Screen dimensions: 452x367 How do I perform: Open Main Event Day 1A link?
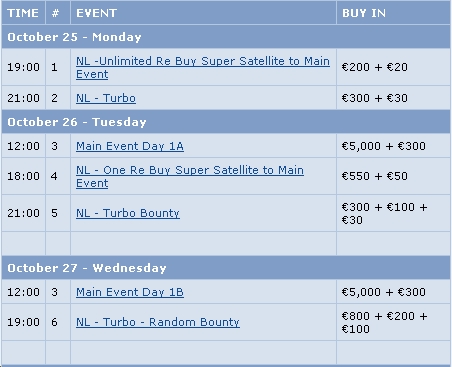click(x=130, y=146)
